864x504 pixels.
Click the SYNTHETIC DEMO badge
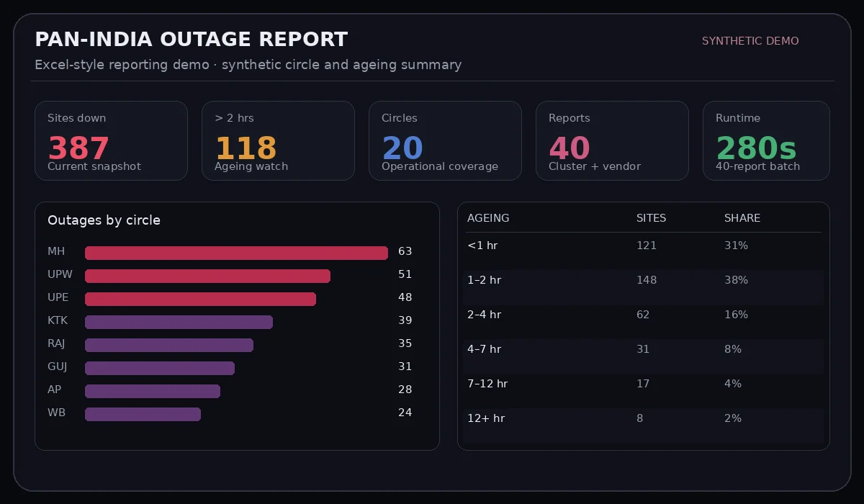(750, 41)
